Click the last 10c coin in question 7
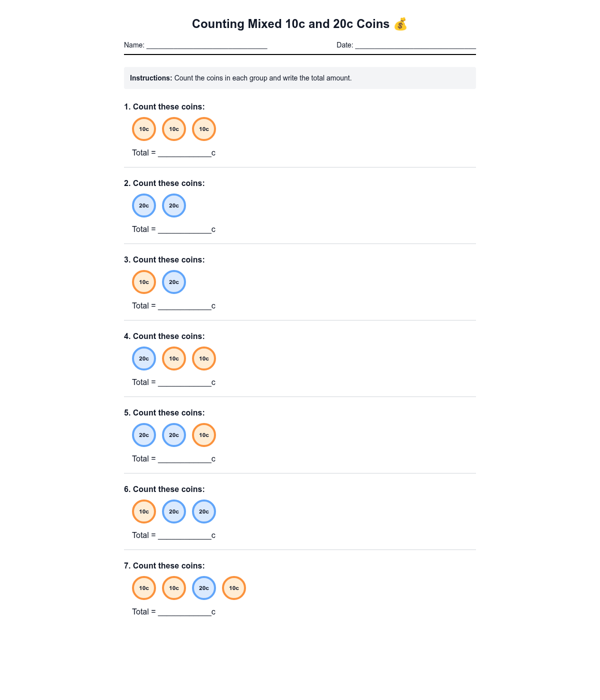 click(x=234, y=588)
